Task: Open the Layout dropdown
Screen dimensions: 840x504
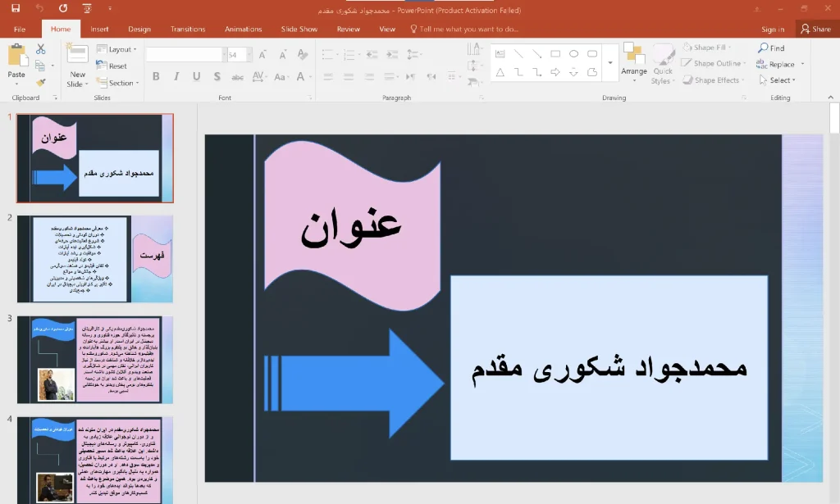Action: point(116,48)
